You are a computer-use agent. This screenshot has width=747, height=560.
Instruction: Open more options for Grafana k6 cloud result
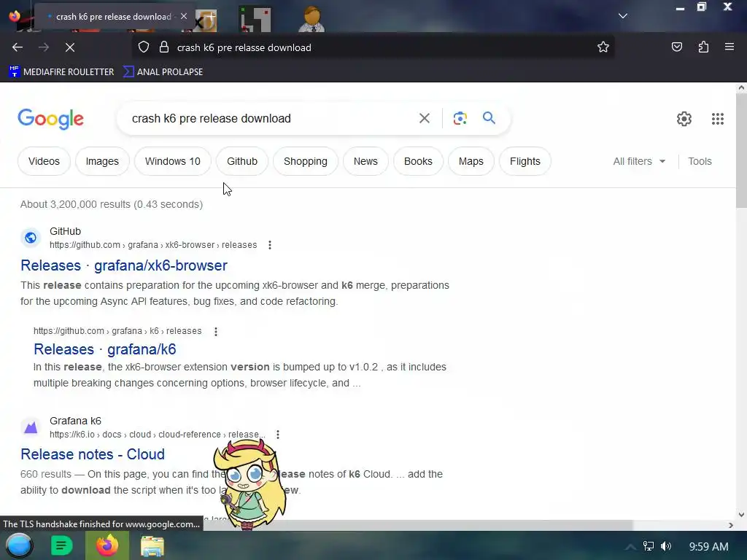point(278,435)
